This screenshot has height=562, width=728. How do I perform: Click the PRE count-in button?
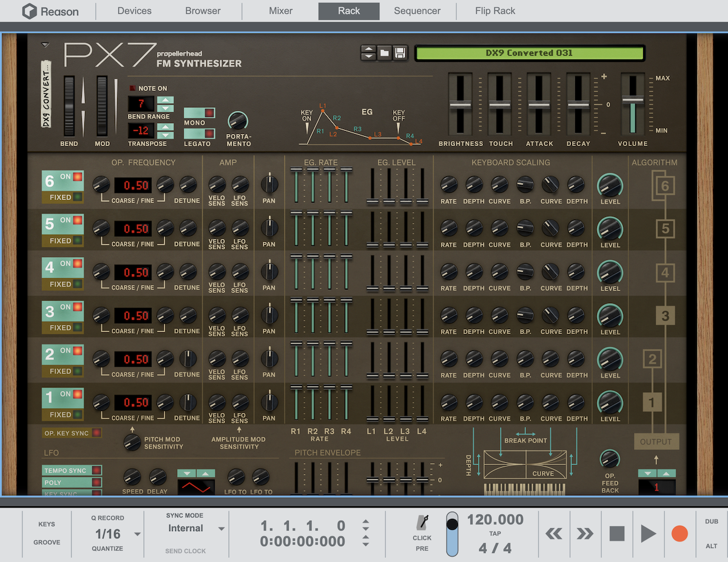(x=422, y=549)
